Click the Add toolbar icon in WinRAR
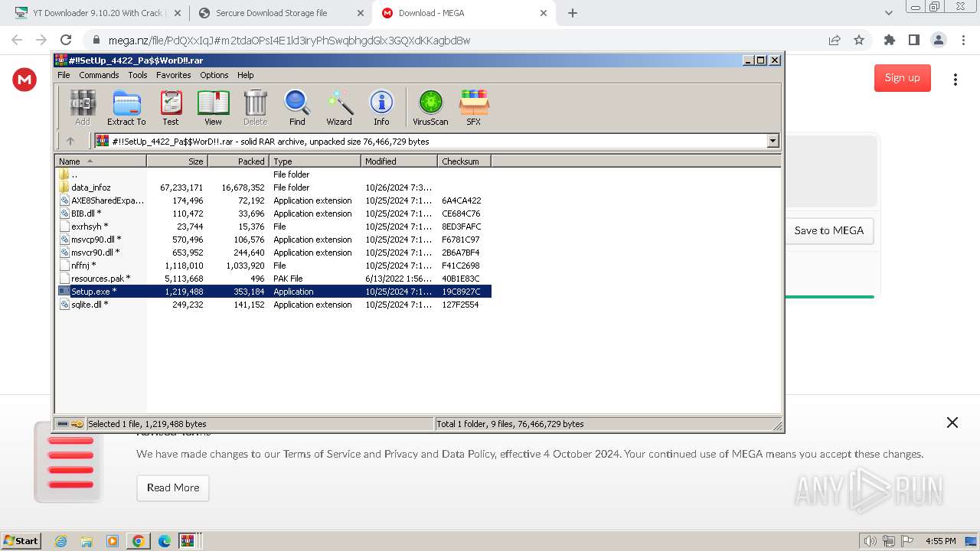This screenshot has width=980, height=551. [x=83, y=107]
